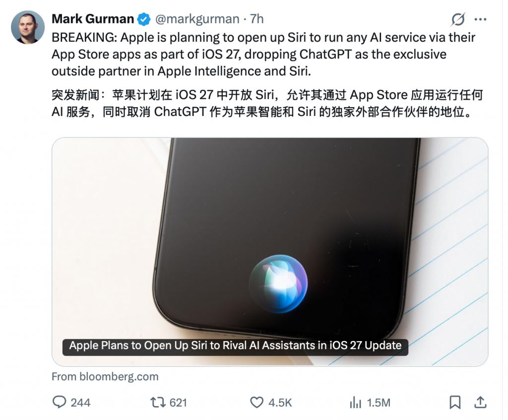Toggle the like heart icon
The width and height of the screenshot is (508, 420).
256,403
